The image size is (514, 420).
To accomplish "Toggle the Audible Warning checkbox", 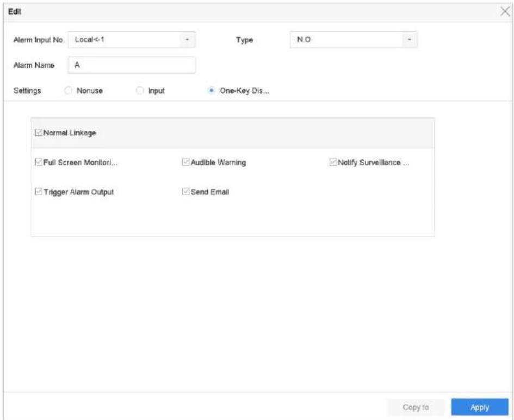I will coord(186,162).
